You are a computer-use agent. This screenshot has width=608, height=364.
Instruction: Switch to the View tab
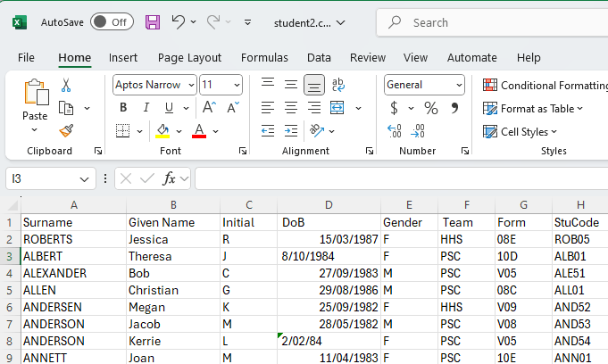tap(415, 58)
